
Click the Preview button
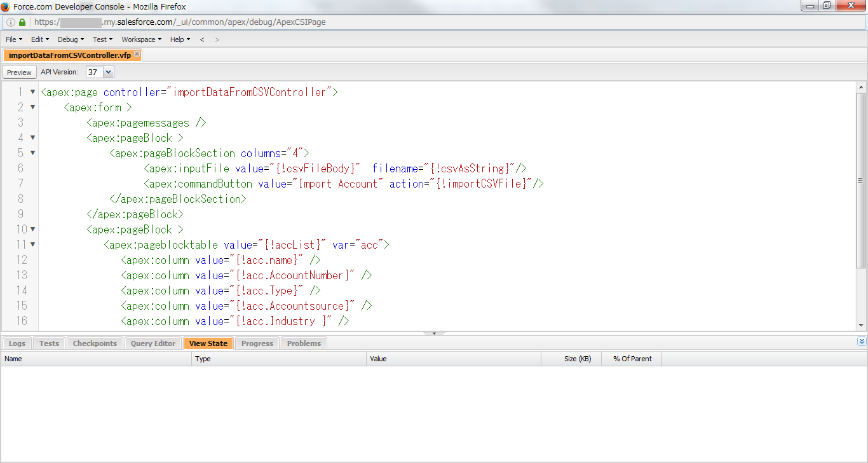(x=20, y=73)
